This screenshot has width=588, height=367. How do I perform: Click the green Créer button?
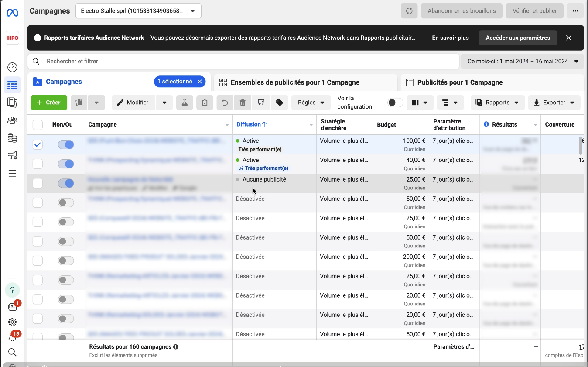(x=49, y=103)
